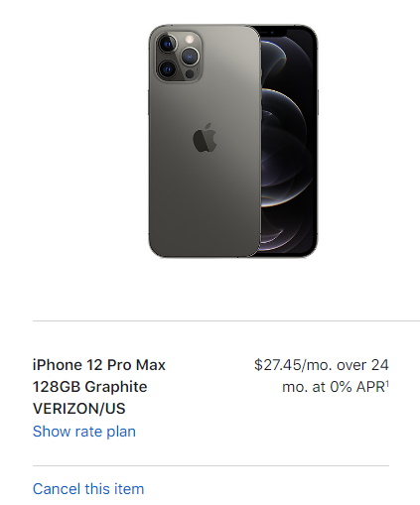This screenshot has width=420, height=505.
Task: Click the VERIZON/US carrier text
Action: [79, 409]
